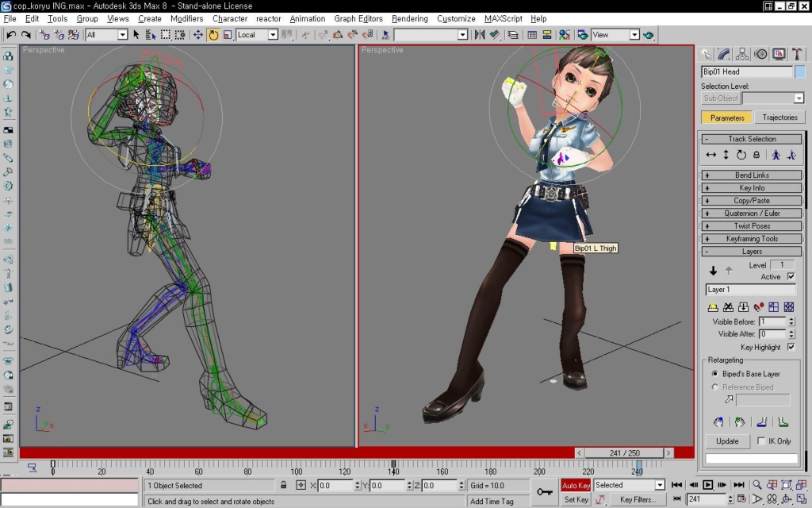Click the Redo arrow in the toolbar
Image resolution: width=812 pixels, height=508 pixels.
point(25,35)
